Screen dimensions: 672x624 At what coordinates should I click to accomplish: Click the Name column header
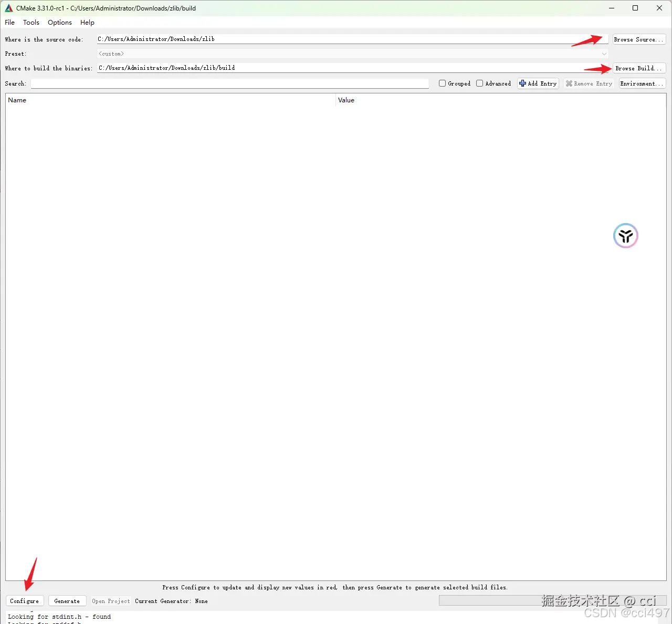(171, 100)
